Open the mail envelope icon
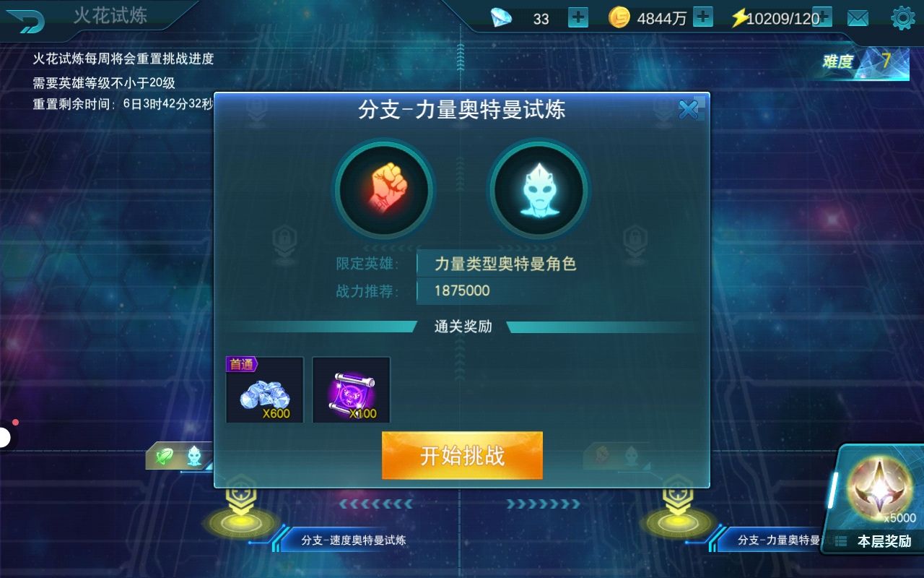 click(x=858, y=18)
